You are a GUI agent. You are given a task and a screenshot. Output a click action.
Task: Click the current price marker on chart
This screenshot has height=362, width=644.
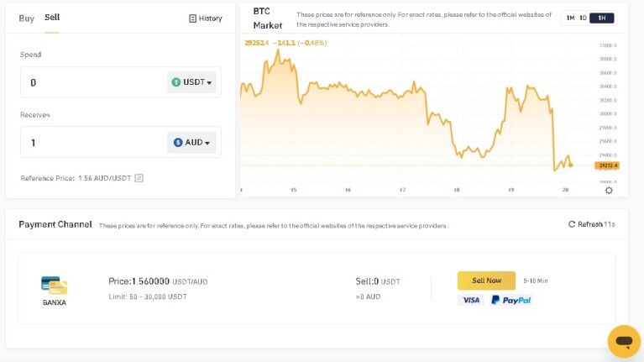(571, 165)
